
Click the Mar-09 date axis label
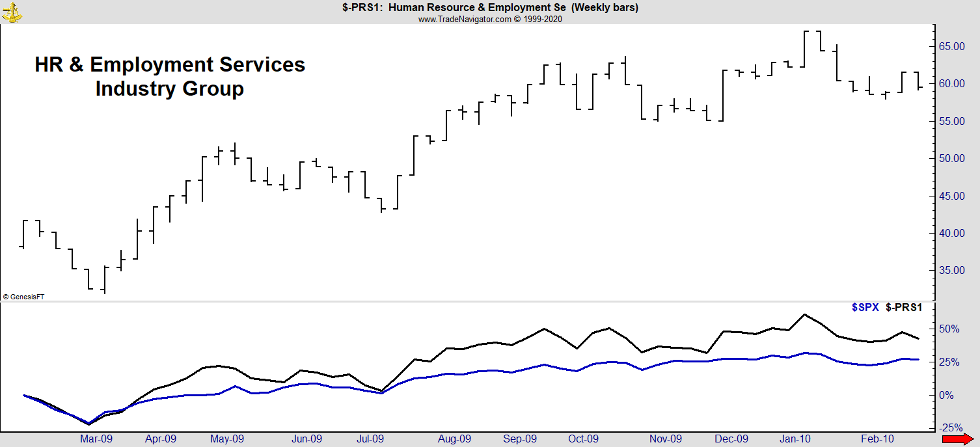click(96, 439)
